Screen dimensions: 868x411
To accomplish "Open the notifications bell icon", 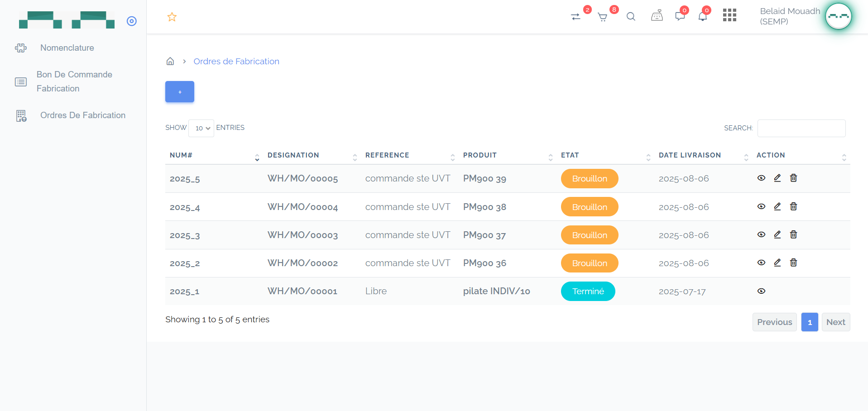I will (703, 17).
